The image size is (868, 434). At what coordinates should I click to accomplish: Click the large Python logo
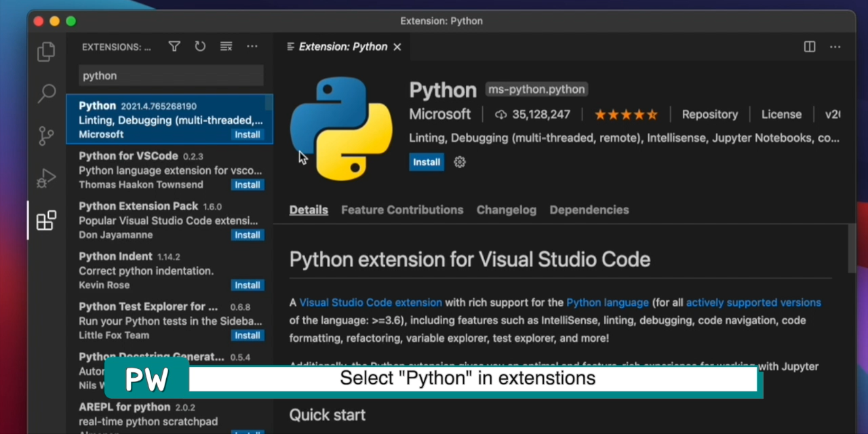341,128
